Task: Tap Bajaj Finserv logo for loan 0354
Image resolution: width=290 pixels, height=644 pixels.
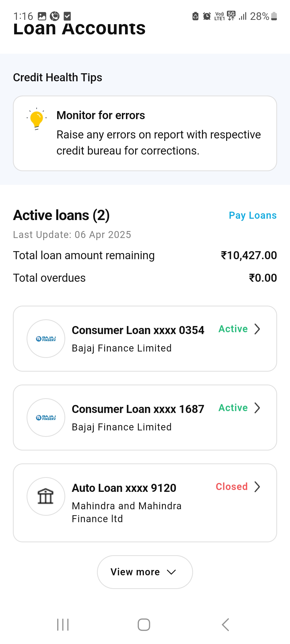Action: 46,339
